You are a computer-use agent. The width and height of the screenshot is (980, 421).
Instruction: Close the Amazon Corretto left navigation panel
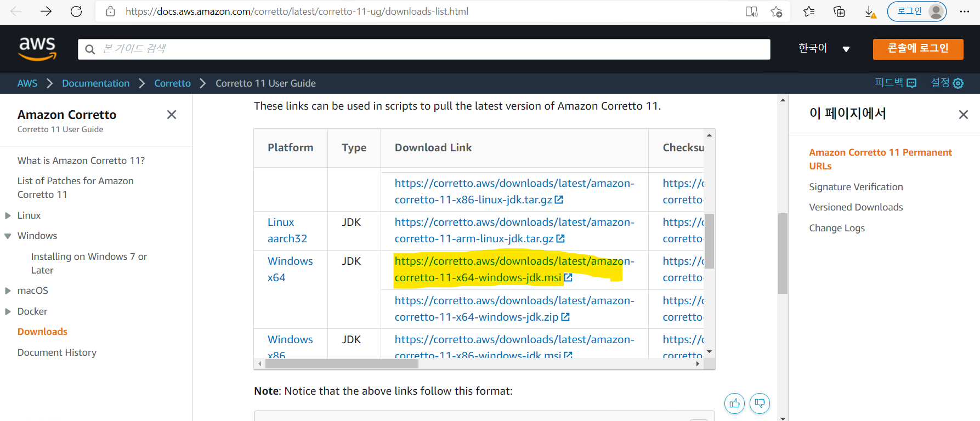click(172, 115)
